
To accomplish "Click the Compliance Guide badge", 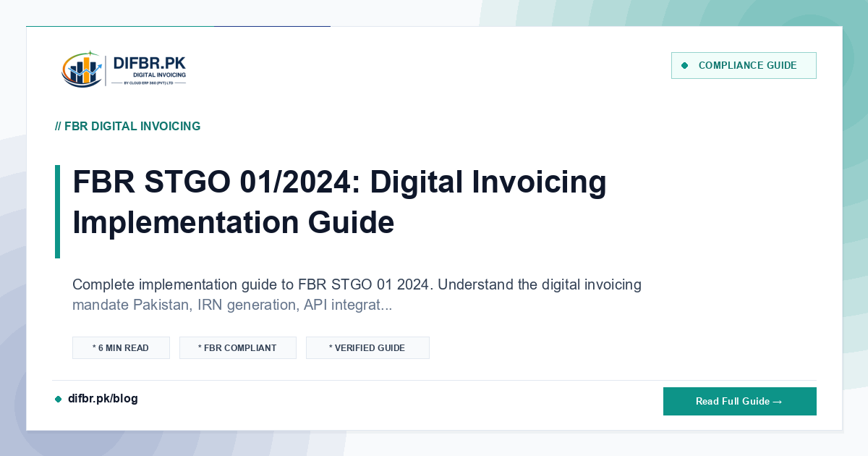I will 744,65.
